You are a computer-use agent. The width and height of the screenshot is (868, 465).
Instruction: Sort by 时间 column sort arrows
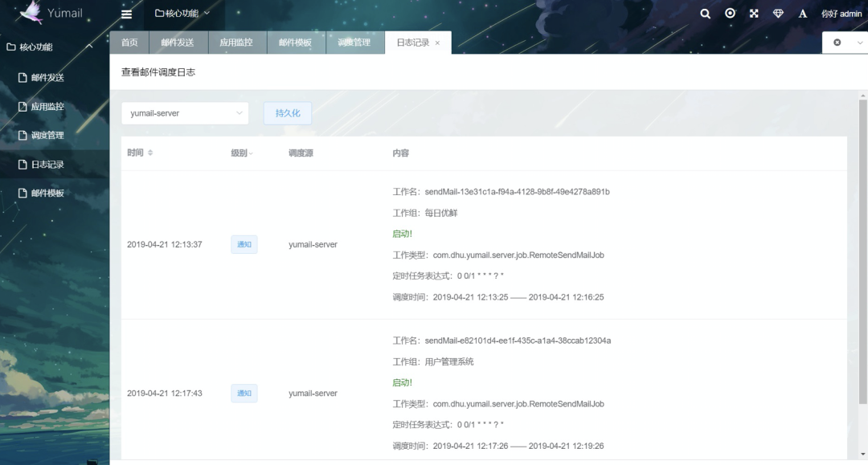(150, 153)
